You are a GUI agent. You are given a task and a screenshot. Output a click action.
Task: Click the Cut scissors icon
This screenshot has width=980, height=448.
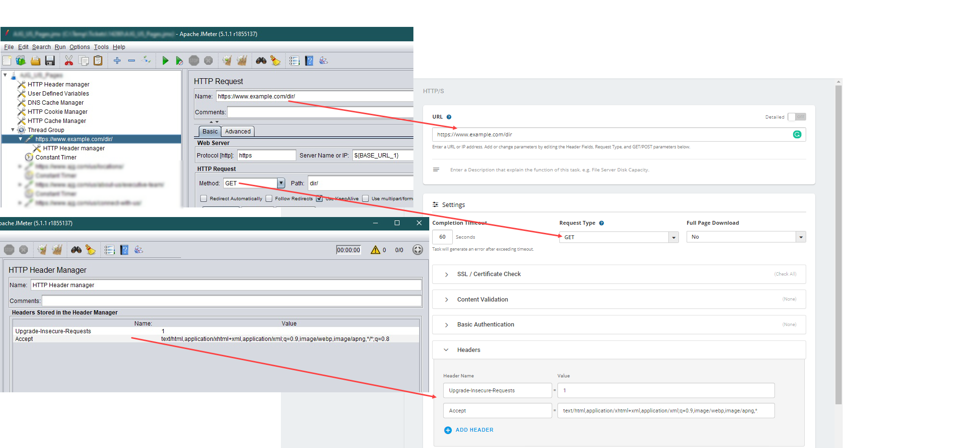click(69, 61)
